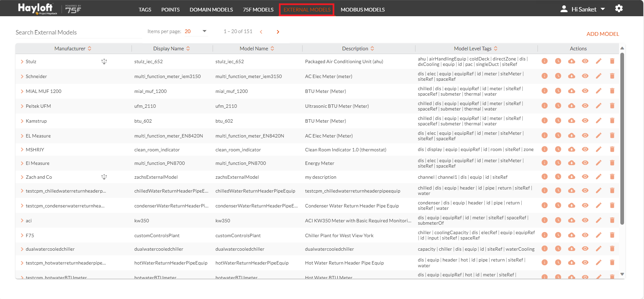Download the Stulz model via cloud icon
Image resolution: width=644 pixels, height=299 pixels.
(x=571, y=61)
